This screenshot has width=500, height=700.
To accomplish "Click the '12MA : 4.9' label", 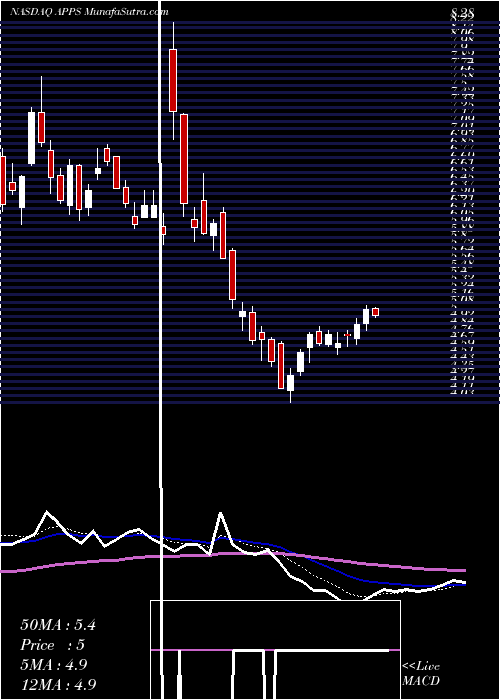I will pos(58,684).
